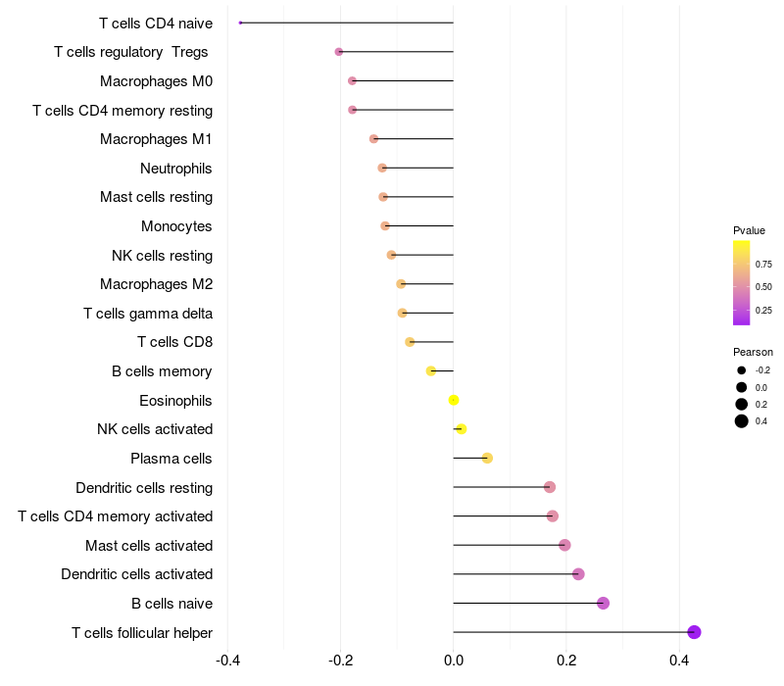Image resolution: width=784 pixels, height=686 pixels.
Task: Select the B cells naive lollipop dot
Action: pyautogui.click(x=603, y=603)
